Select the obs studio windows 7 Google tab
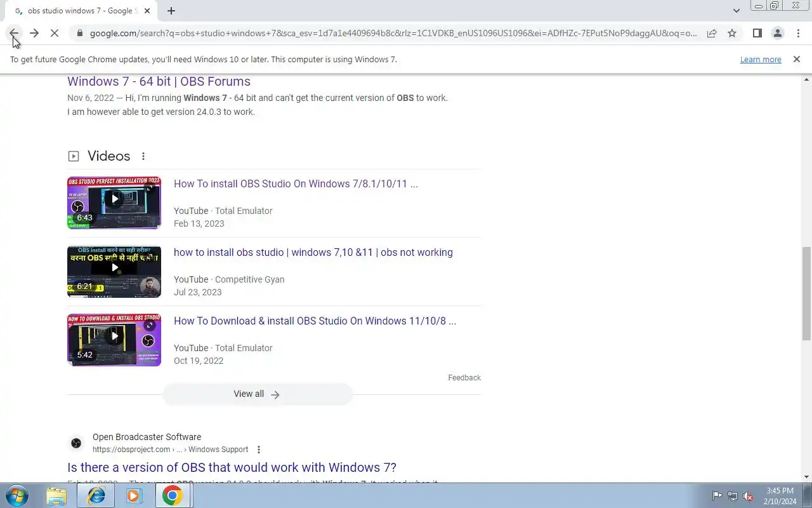The image size is (812, 508). (82, 11)
